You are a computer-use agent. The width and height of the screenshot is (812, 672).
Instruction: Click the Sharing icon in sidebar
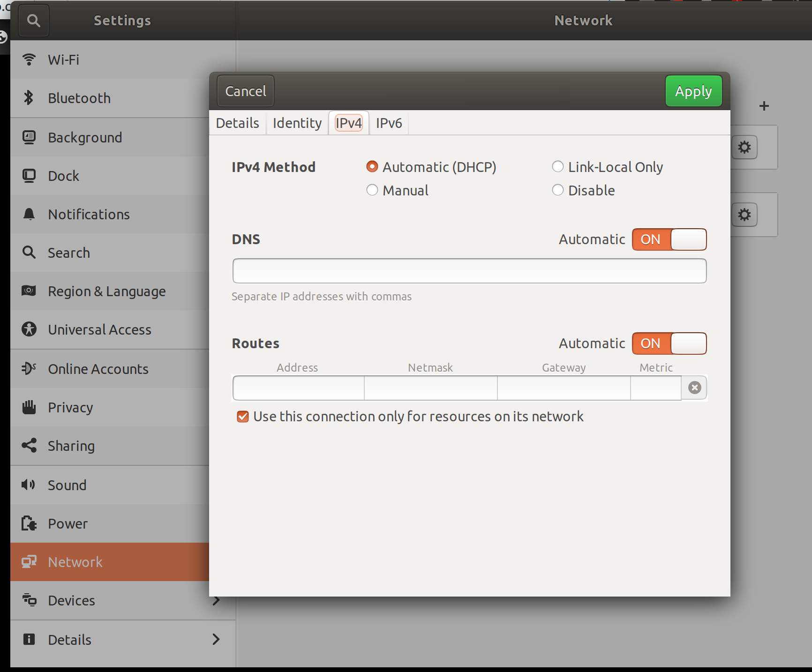pyautogui.click(x=29, y=446)
